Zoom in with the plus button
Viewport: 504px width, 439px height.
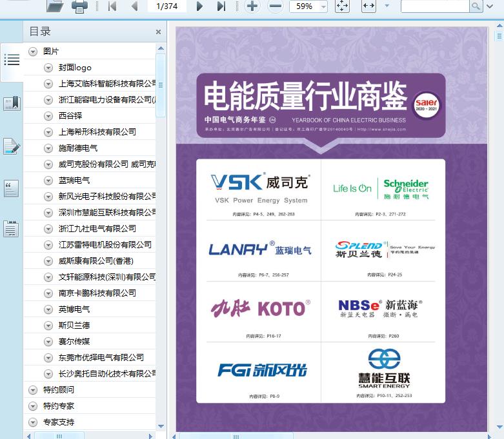coord(252,6)
